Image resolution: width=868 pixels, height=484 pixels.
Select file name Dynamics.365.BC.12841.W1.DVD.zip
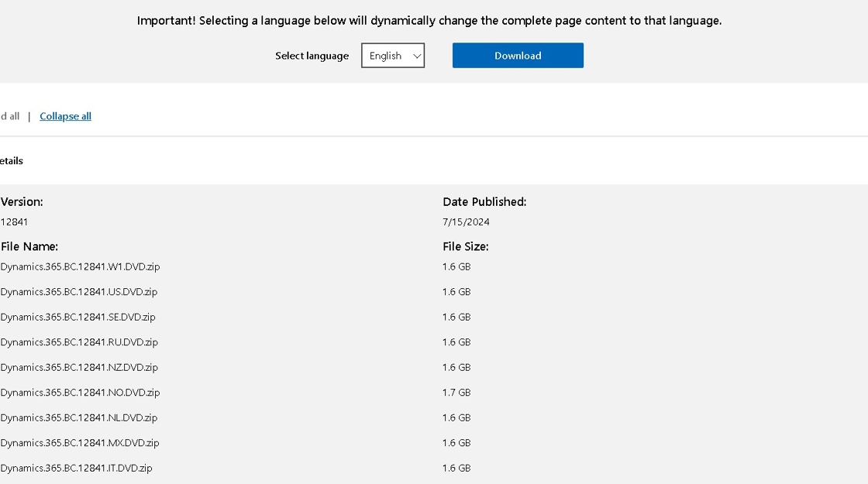[80, 266]
